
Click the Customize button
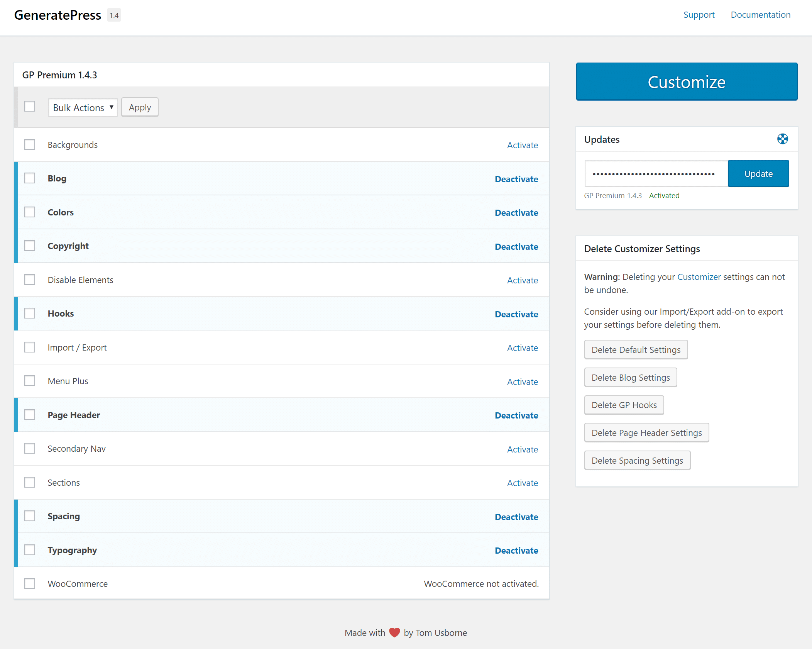[687, 81]
